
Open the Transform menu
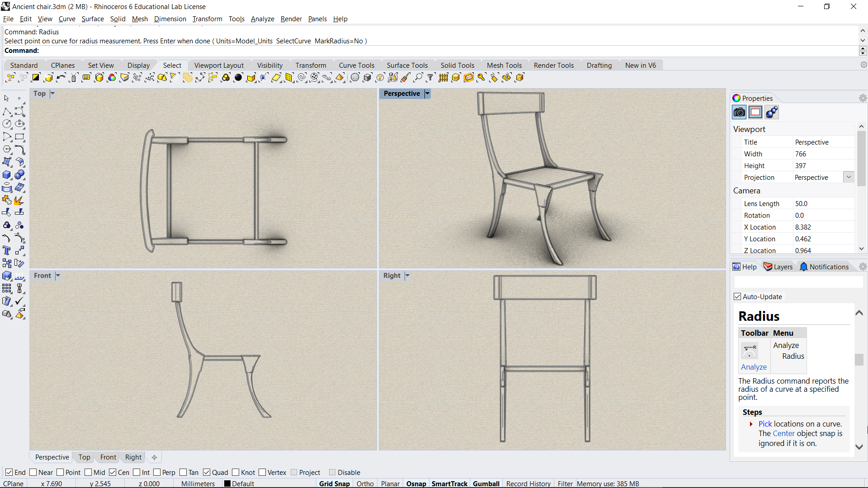pyautogui.click(x=207, y=19)
